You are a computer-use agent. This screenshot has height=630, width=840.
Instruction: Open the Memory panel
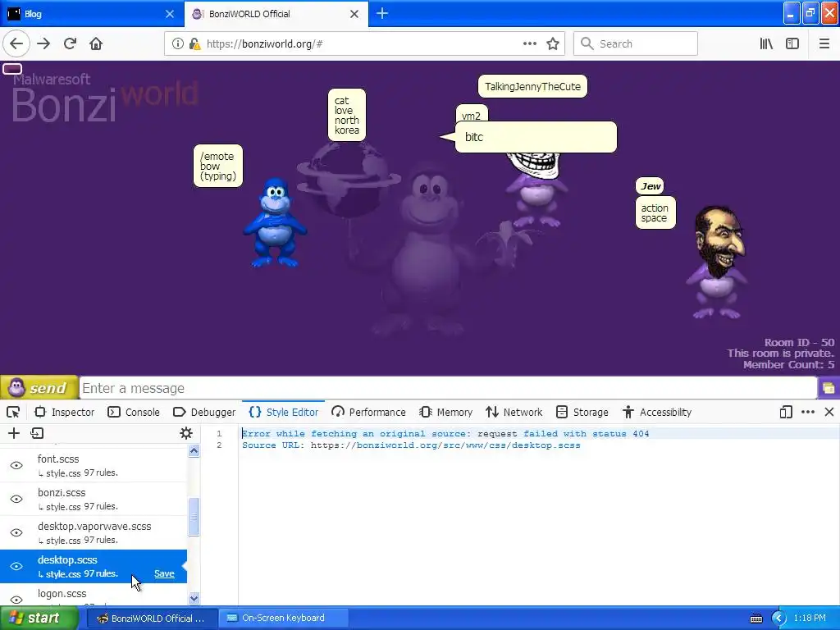[446, 412]
